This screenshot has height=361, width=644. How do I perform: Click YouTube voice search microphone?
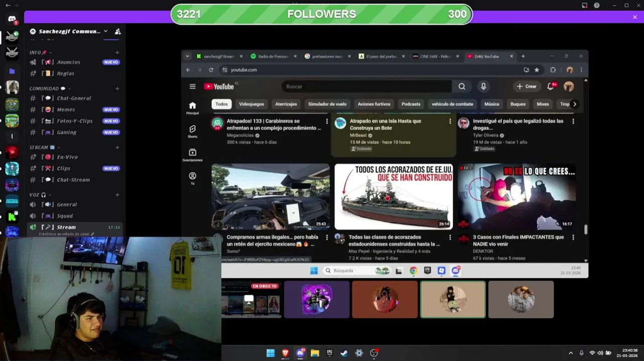[483, 86]
